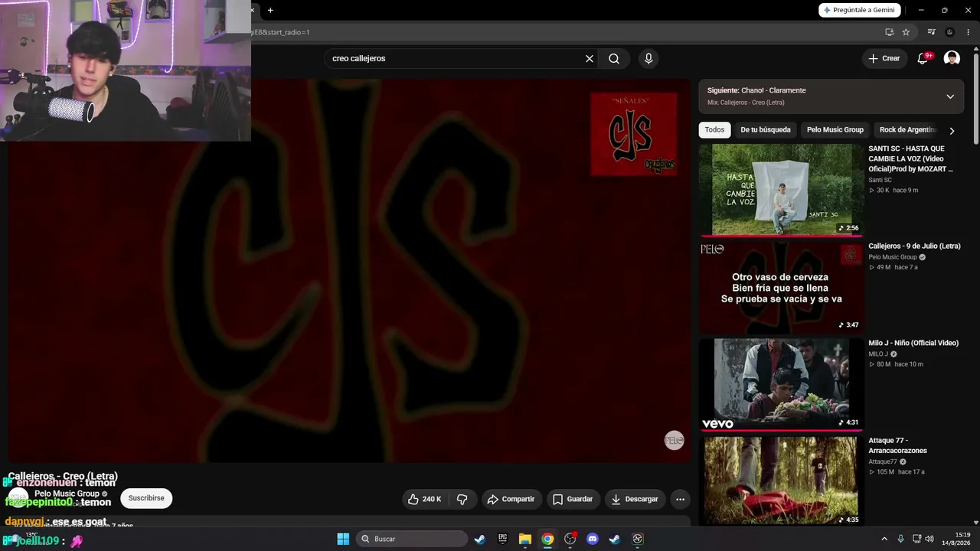Subscribe with the Suscribirse button
Viewport: 980px width, 551px height.
click(x=146, y=498)
